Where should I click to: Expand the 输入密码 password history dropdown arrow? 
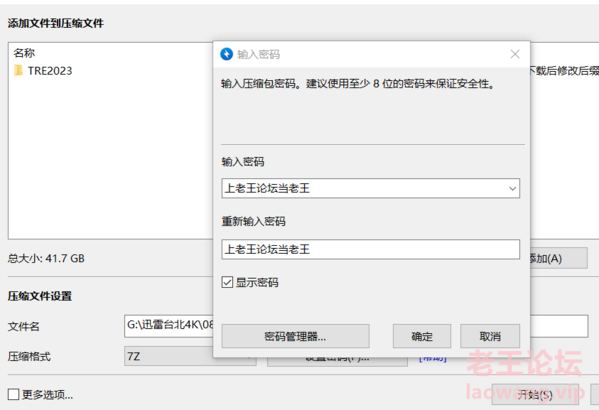point(512,188)
